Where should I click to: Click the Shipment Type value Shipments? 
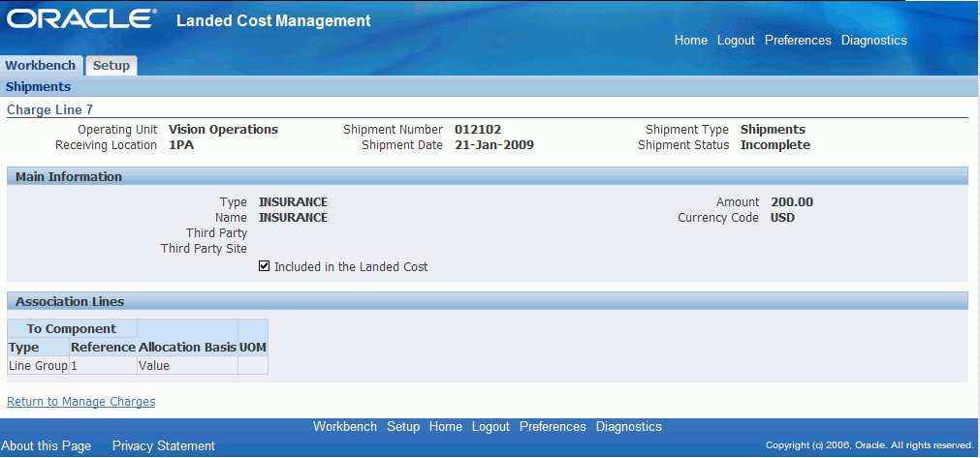coord(774,130)
